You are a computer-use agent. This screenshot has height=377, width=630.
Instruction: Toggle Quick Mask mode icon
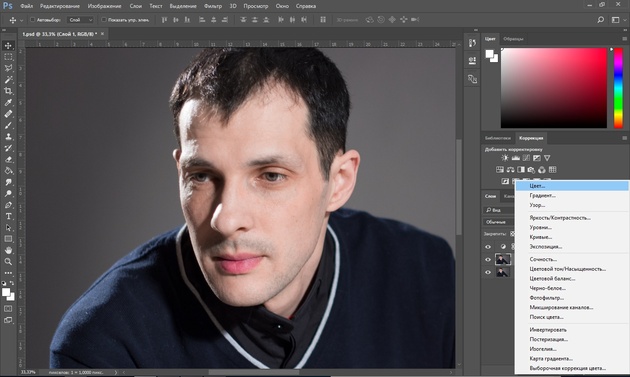pos(8,309)
